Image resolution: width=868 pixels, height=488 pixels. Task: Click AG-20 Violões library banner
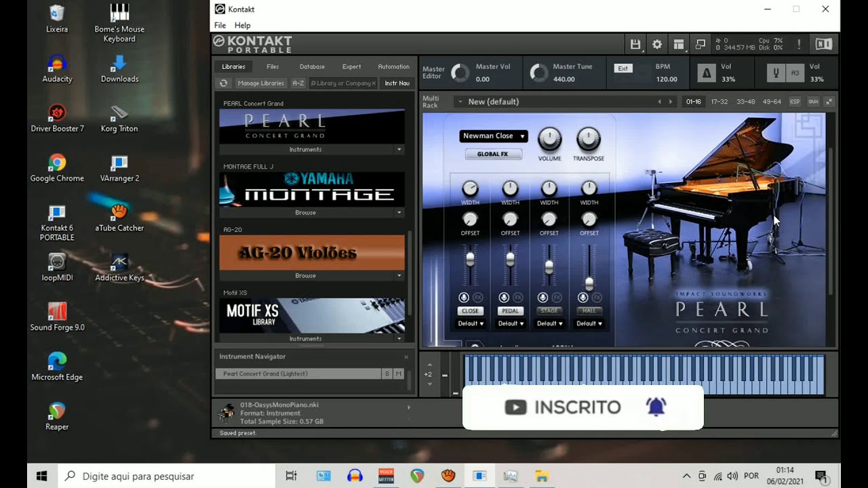[312, 253]
